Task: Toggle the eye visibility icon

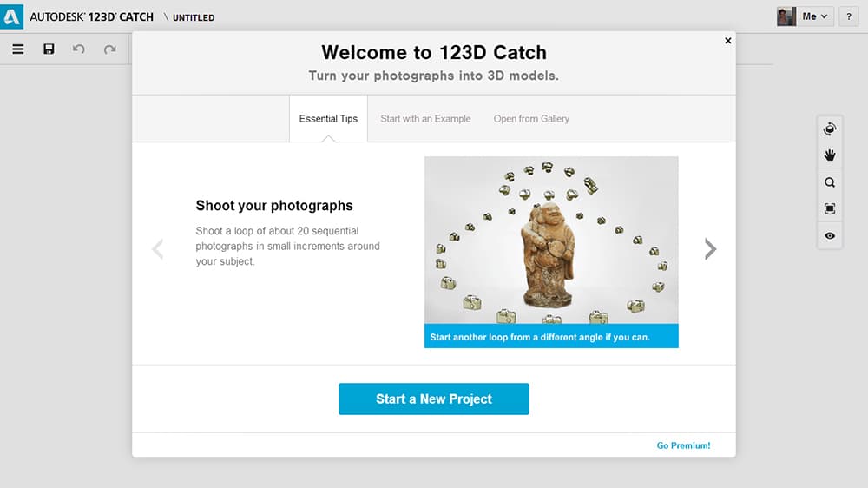Action: point(829,236)
